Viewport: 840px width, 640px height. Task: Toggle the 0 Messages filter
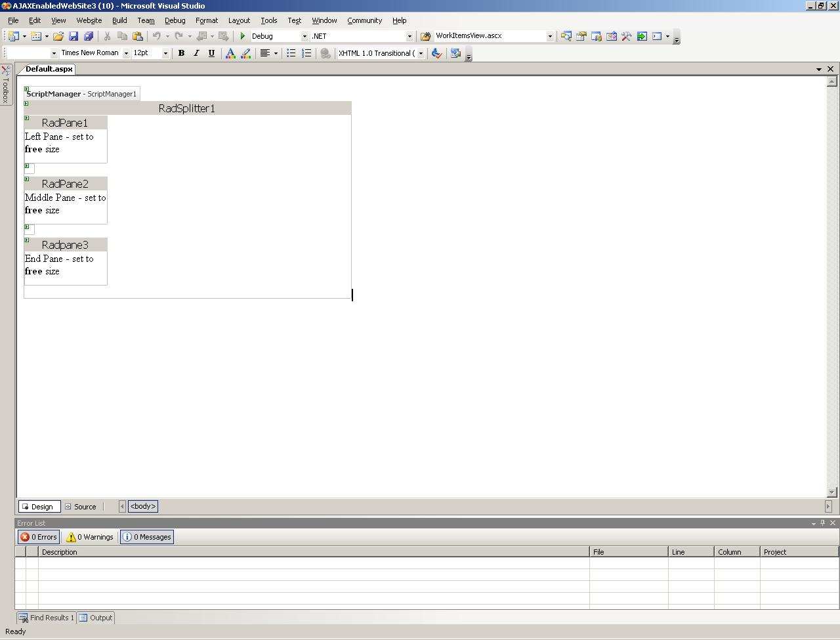tap(147, 537)
